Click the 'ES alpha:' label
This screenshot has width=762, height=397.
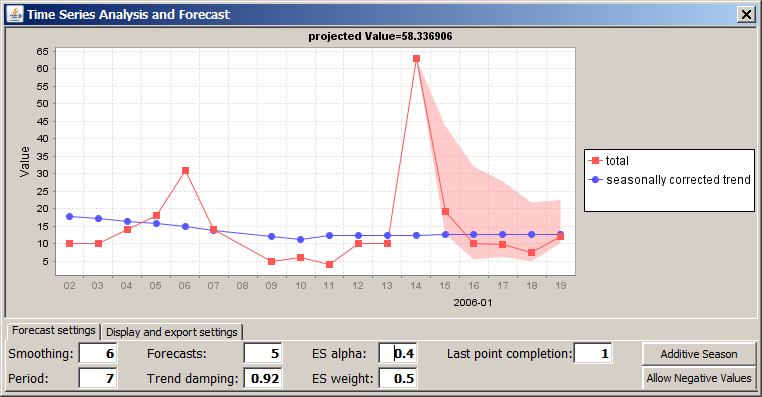[x=339, y=354]
